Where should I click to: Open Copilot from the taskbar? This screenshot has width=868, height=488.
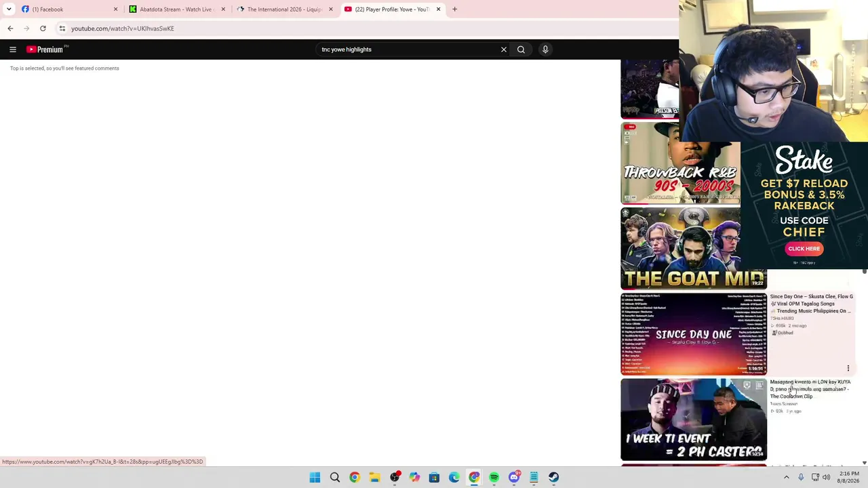[x=414, y=477]
